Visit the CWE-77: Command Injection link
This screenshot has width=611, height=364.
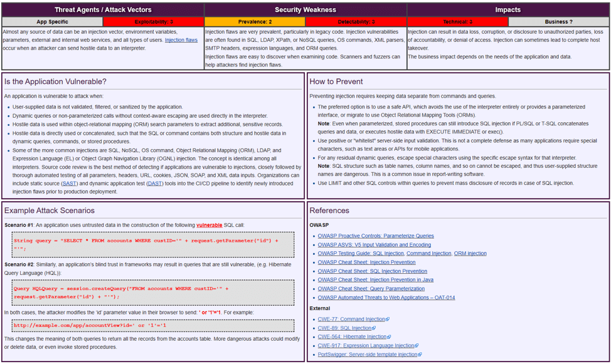point(351,320)
